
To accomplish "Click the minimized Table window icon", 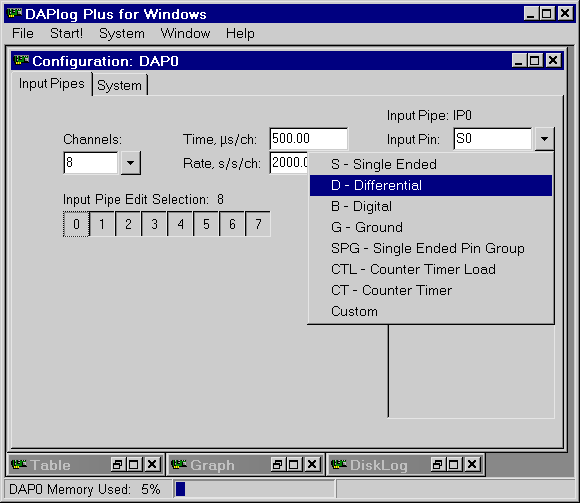I will click(19, 465).
